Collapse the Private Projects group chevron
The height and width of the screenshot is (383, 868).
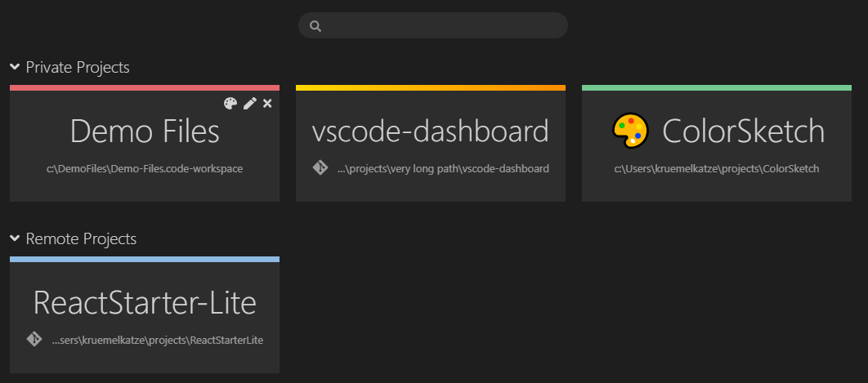[x=15, y=67]
